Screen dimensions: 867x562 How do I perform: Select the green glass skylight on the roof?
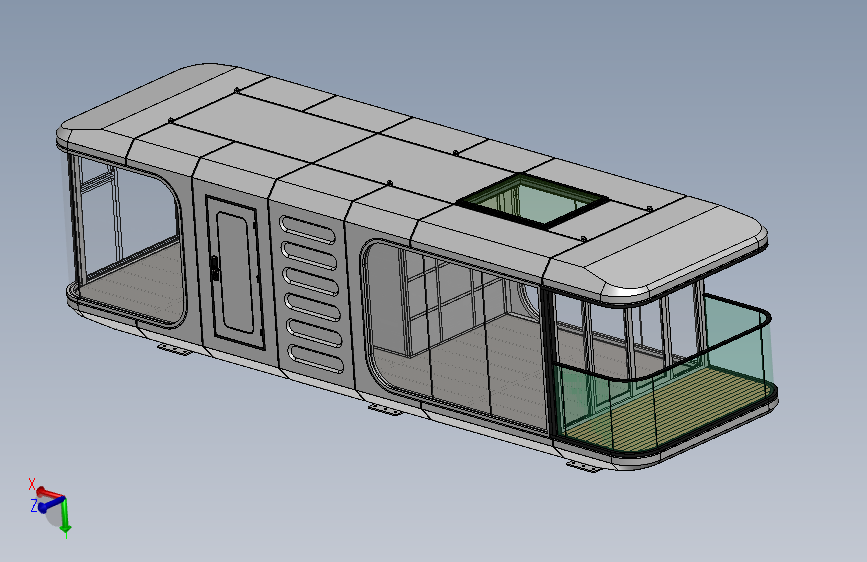click(534, 202)
